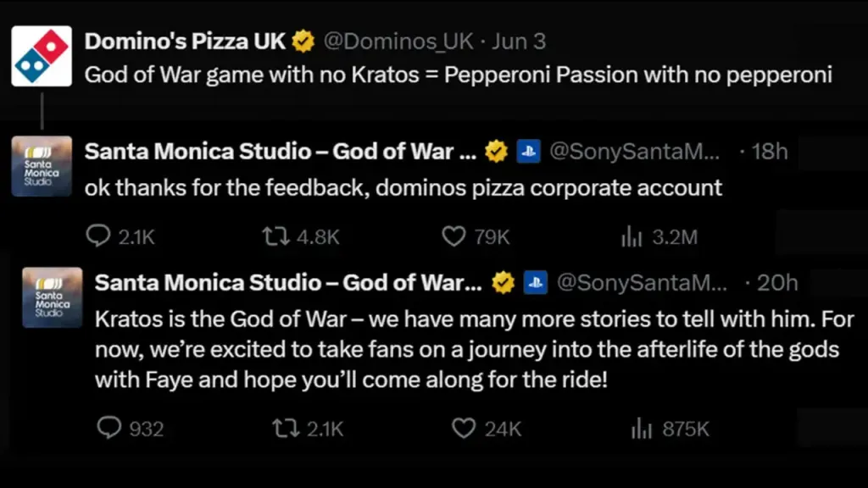The image size is (868, 488).
Task: Open the Jun 3 timestamp link
Action: pyautogui.click(x=519, y=42)
